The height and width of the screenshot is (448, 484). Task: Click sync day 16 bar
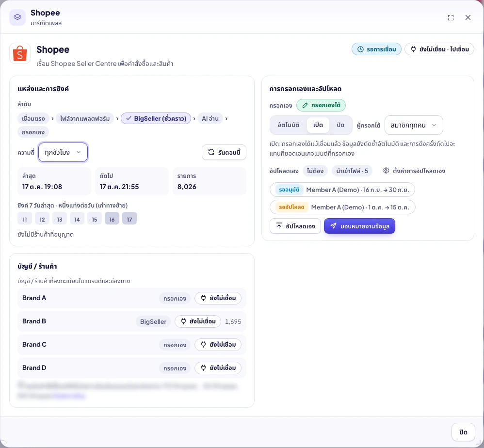click(x=112, y=219)
